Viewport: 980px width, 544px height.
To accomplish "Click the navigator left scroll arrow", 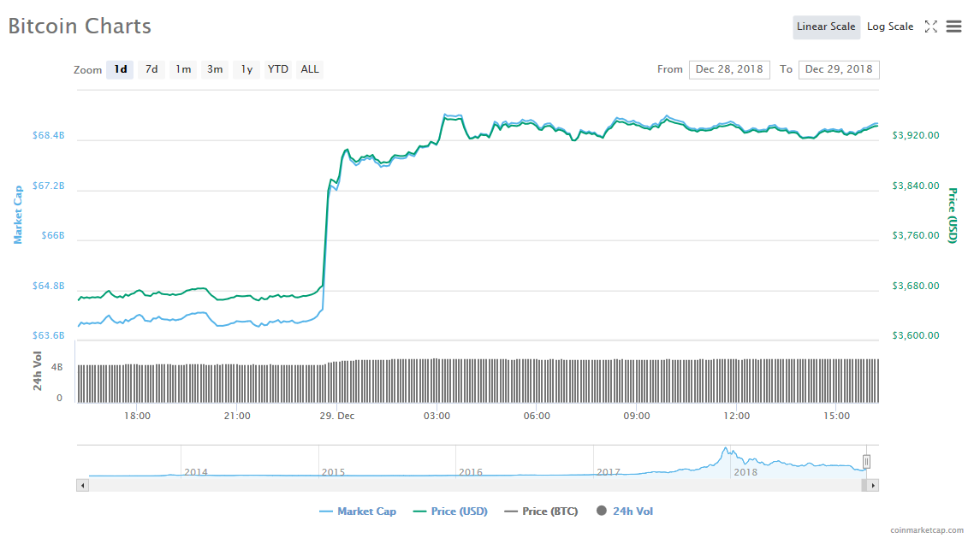I will click(x=82, y=485).
